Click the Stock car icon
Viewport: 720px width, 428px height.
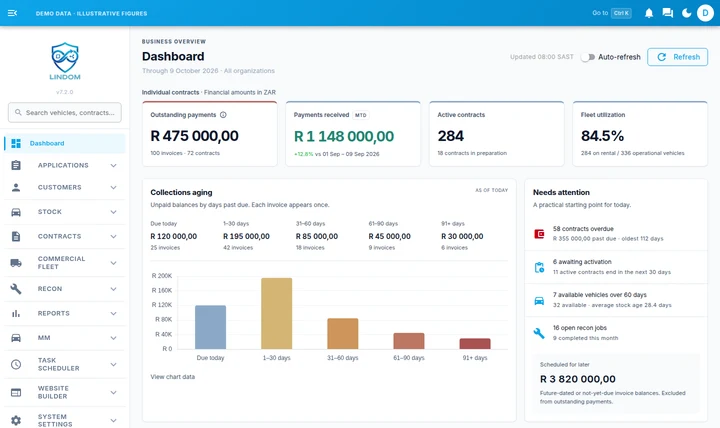pos(16,212)
